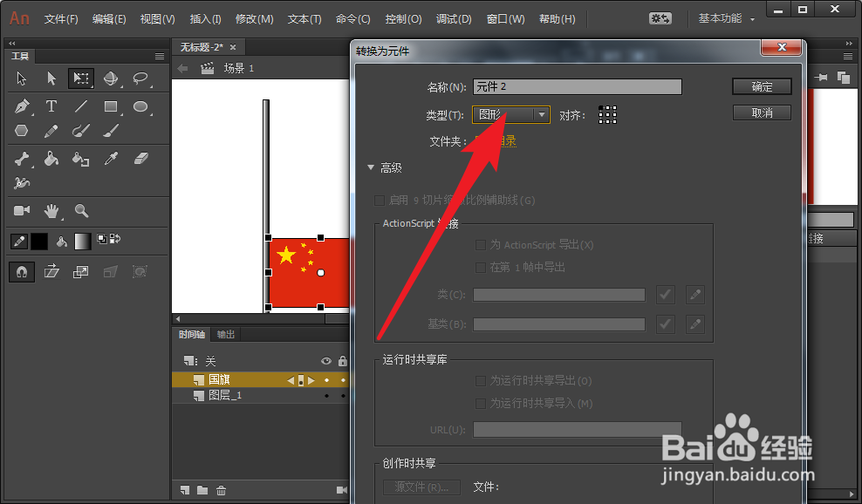The width and height of the screenshot is (862, 504).
Task: Open the Edit menu
Action: coord(109,18)
